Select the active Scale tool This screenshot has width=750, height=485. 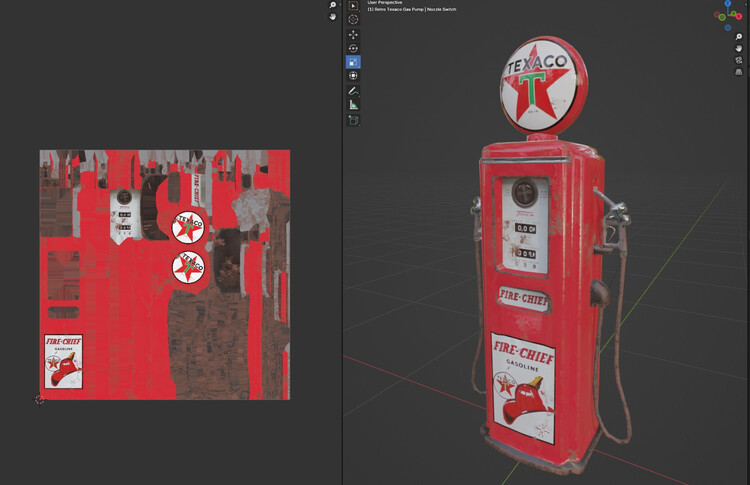353,62
